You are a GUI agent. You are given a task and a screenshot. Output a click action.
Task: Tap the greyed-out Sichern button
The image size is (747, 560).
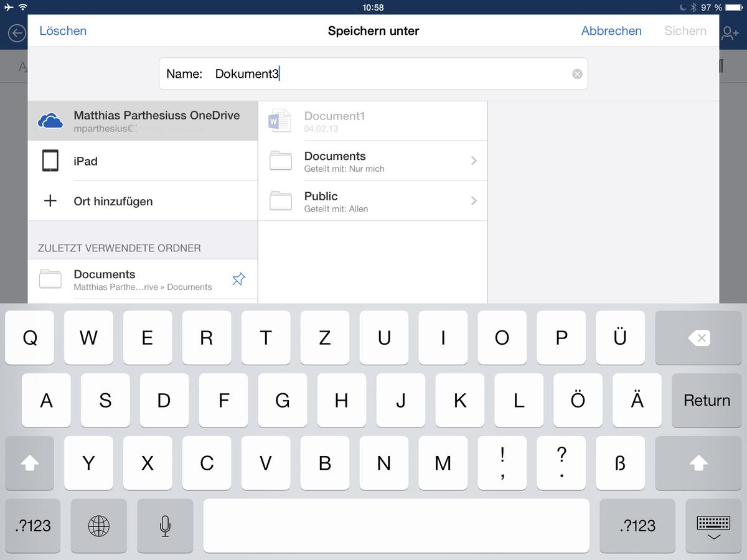[685, 30]
